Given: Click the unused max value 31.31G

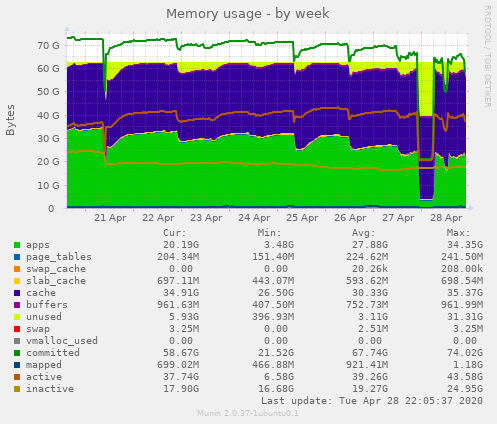Looking at the screenshot, I should tap(465, 317).
